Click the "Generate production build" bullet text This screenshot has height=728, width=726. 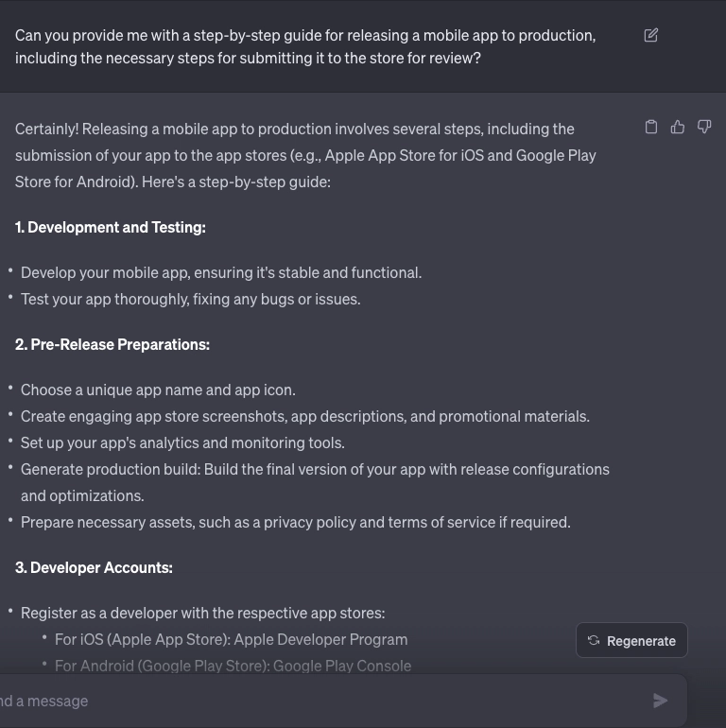click(x=315, y=469)
